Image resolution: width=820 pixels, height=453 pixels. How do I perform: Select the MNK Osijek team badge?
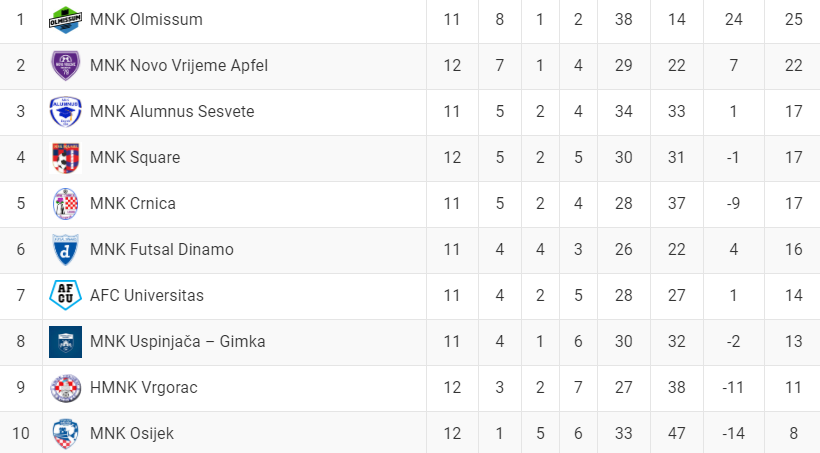(x=65, y=434)
